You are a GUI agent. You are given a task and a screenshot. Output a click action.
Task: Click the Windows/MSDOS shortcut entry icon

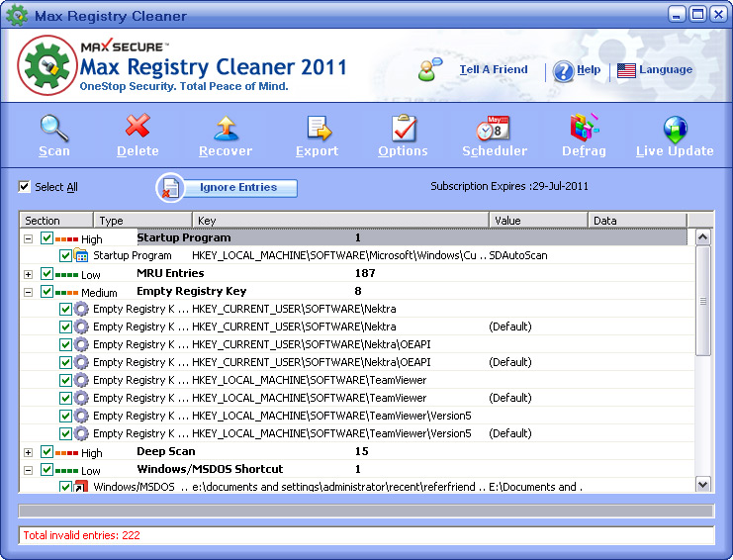[81, 487]
